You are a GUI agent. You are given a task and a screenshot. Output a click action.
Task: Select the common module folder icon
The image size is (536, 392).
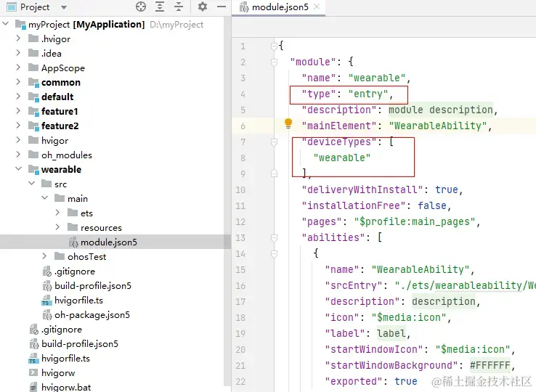[x=33, y=82]
